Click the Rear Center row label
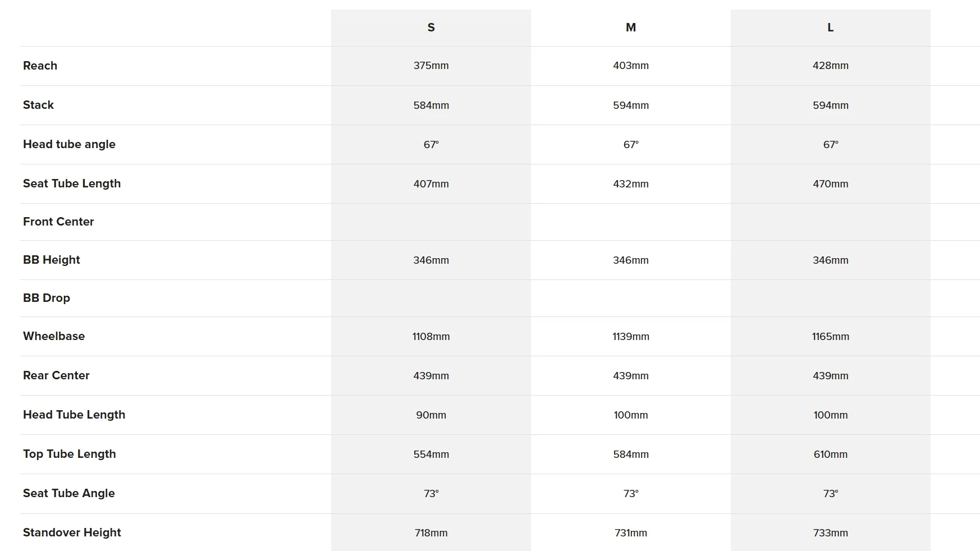The image size is (980, 551). point(56,375)
